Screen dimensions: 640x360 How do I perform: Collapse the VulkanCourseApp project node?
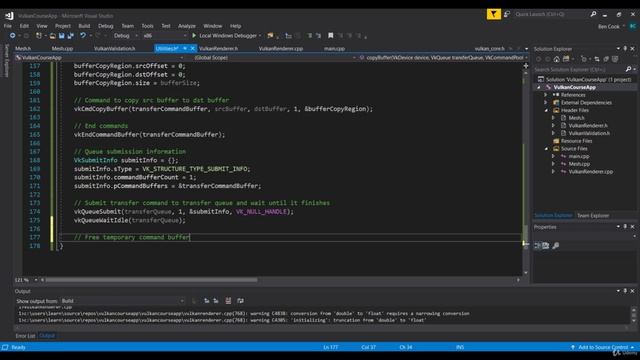539,87
